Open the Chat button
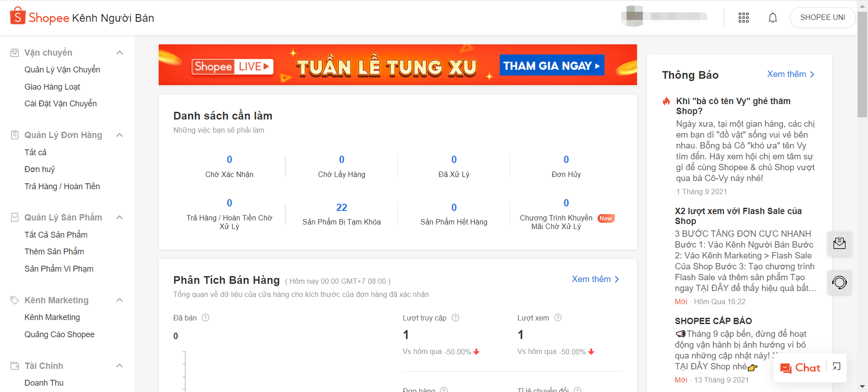This screenshot has width=868, height=392. point(801,368)
